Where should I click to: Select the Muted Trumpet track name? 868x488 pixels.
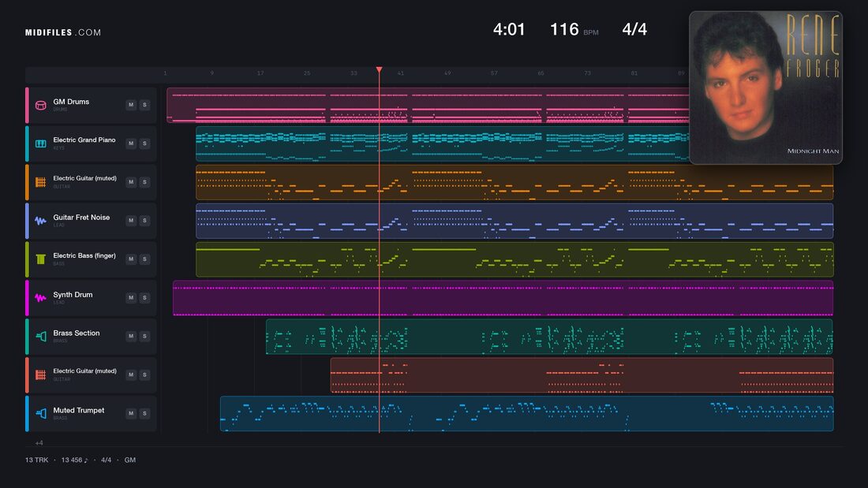click(79, 411)
